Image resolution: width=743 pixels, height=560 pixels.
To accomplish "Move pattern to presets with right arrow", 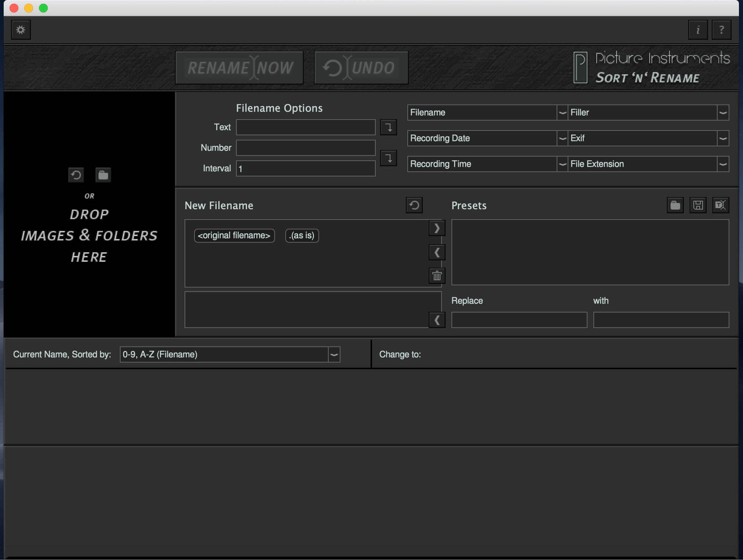I will (437, 228).
